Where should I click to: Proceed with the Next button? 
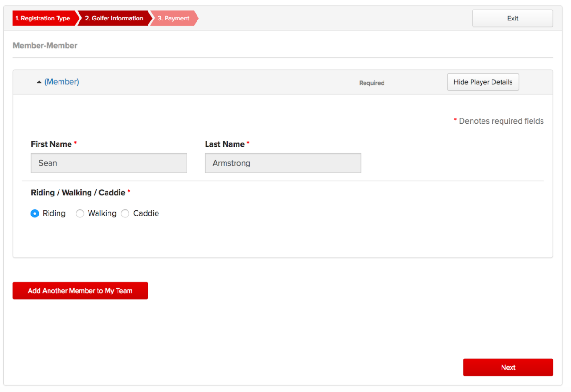[x=508, y=367]
